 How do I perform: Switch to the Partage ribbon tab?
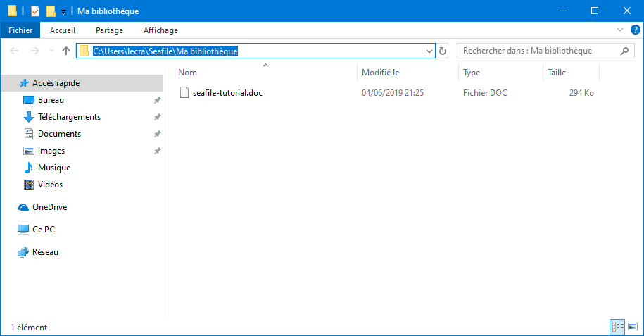coord(109,30)
